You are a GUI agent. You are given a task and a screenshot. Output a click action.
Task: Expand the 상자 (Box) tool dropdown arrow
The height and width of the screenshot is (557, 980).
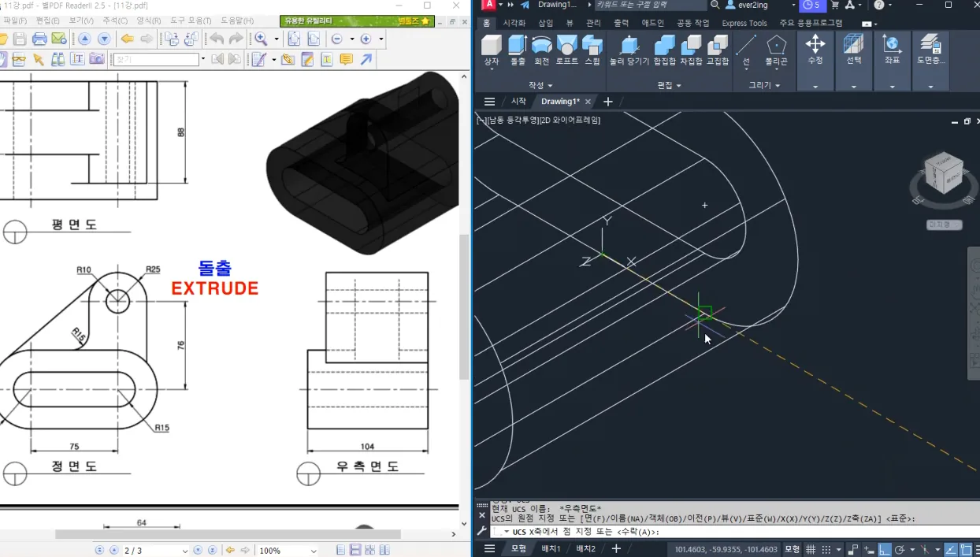click(x=491, y=70)
